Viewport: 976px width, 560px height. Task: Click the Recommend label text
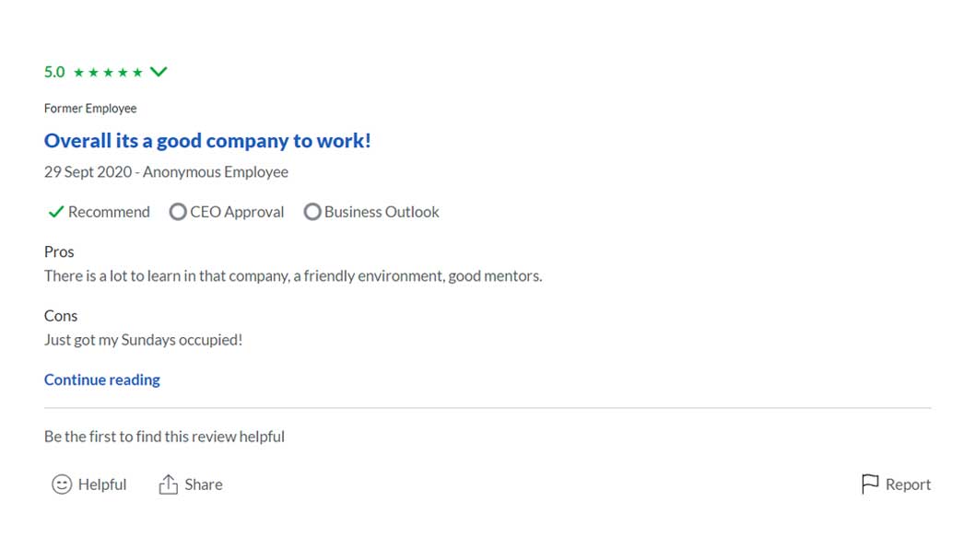point(109,212)
